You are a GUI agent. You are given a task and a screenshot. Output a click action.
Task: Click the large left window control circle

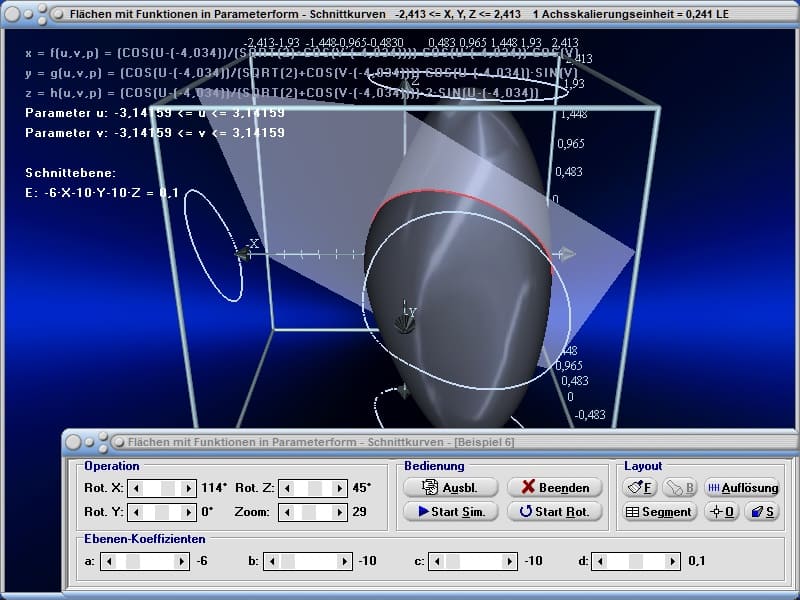(12, 14)
